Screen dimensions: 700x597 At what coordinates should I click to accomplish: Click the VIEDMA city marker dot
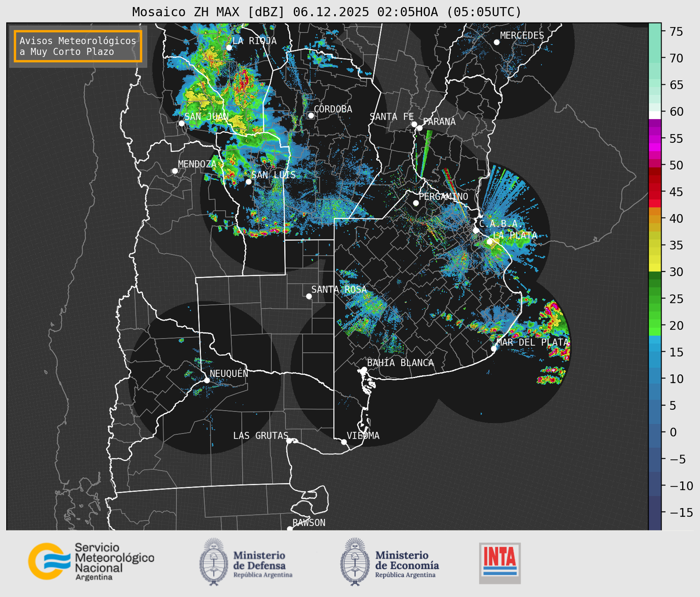[344, 442]
